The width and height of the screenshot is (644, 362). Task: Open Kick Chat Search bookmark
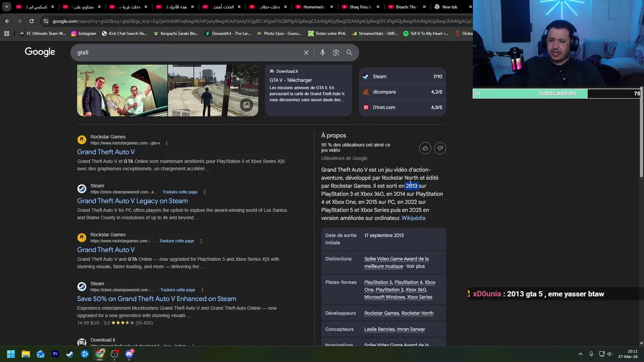pyautogui.click(x=124, y=33)
